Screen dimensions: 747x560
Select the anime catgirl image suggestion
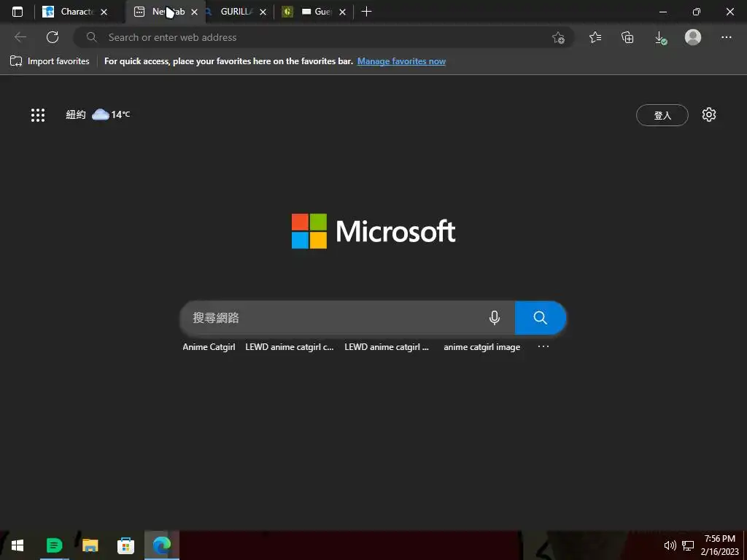click(481, 347)
